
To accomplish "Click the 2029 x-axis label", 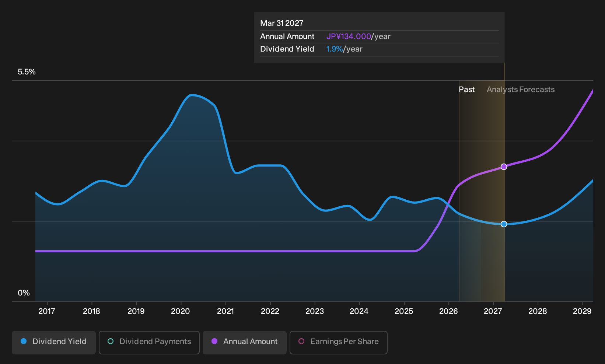I will click(582, 311).
